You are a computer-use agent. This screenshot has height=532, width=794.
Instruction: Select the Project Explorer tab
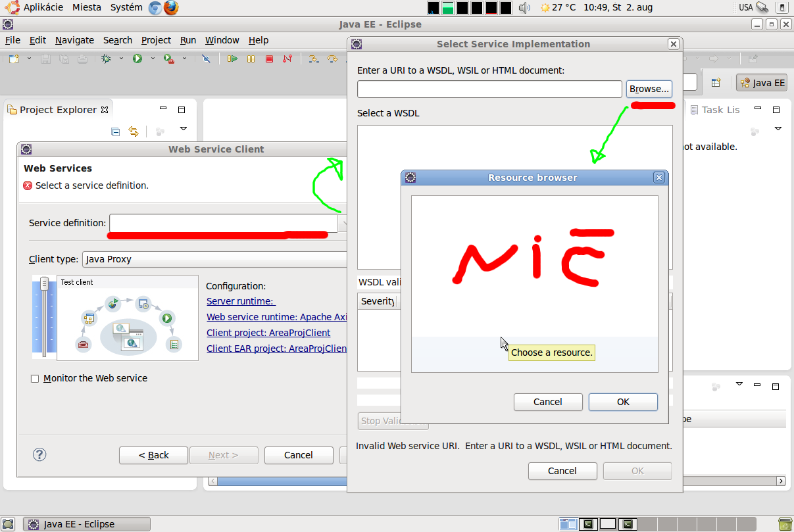click(x=59, y=110)
